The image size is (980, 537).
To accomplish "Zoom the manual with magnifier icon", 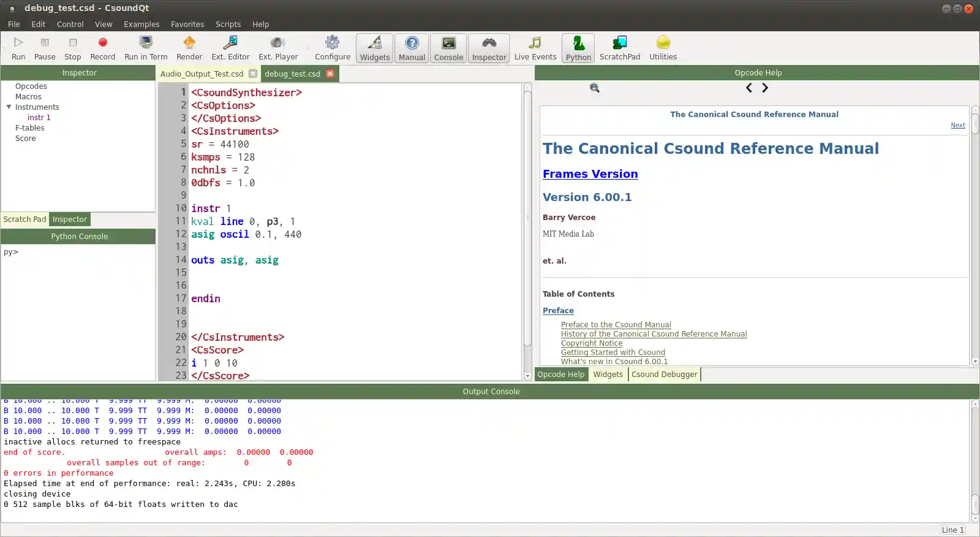I will tap(594, 88).
